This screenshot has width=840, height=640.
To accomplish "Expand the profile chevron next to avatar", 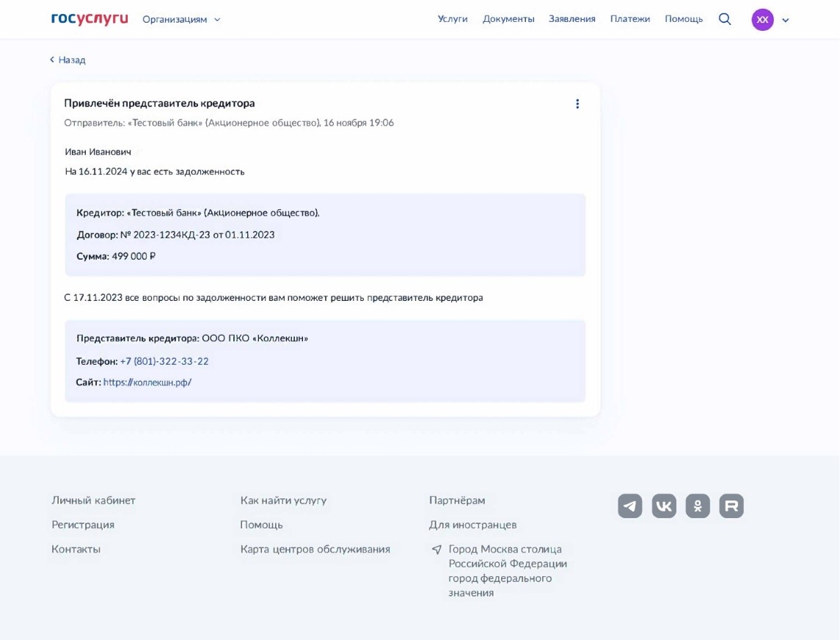I will pos(786,21).
